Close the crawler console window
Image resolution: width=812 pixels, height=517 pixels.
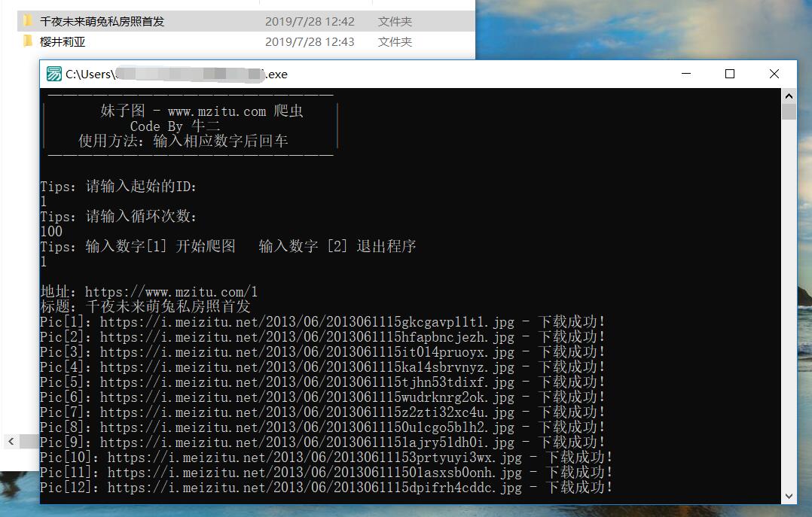[774, 74]
